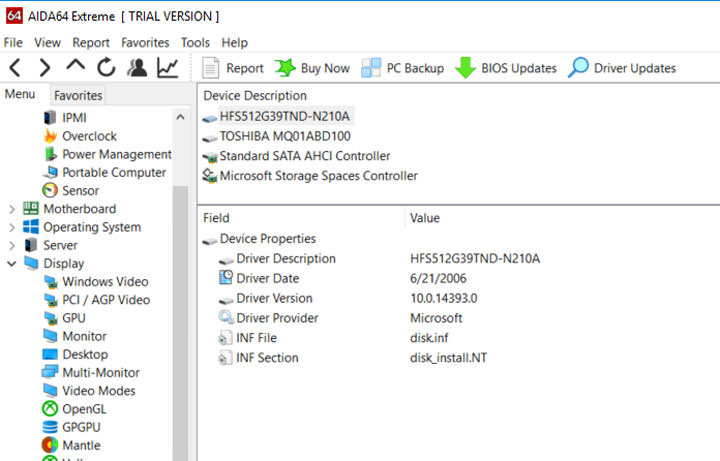This screenshot has width=720, height=461.
Task: Collapse the Display tree node
Action: [12, 263]
